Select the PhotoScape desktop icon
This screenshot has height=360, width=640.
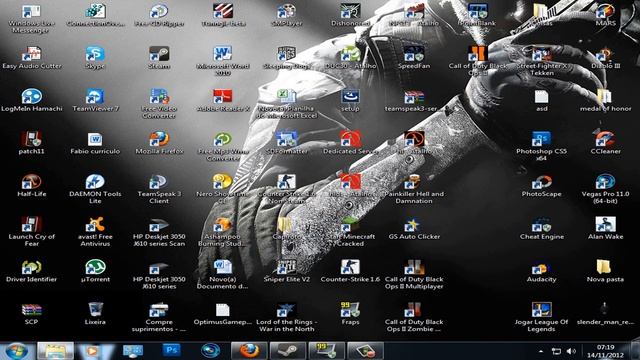tap(541, 183)
